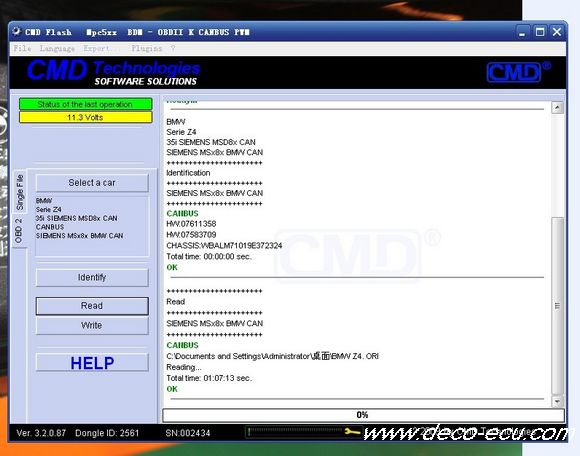Click the HW:07583709 log line
580x456 pixels.
191,234
